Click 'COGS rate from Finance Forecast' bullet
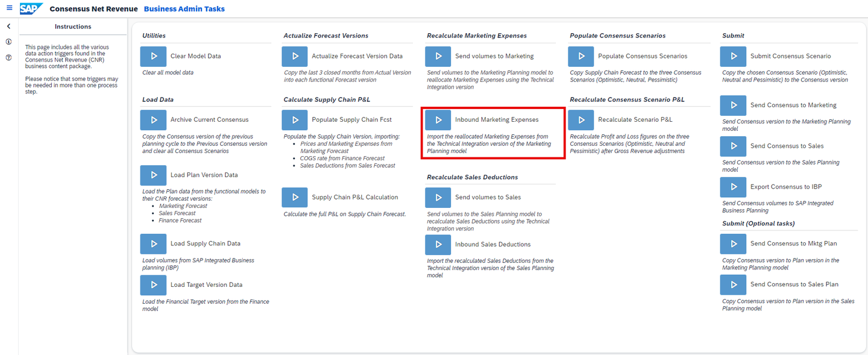Image resolution: width=868 pixels, height=355 pixels. [x=342, y=159]
